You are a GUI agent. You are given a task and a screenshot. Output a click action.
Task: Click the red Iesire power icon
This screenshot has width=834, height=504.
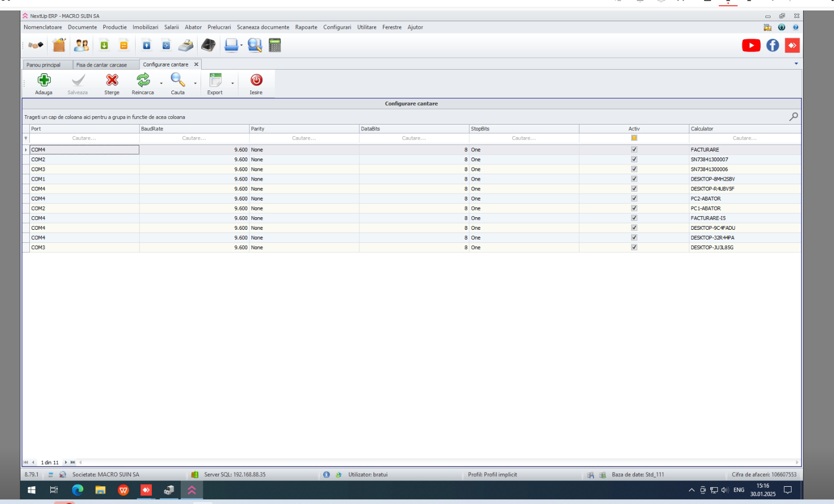[256, 80]
